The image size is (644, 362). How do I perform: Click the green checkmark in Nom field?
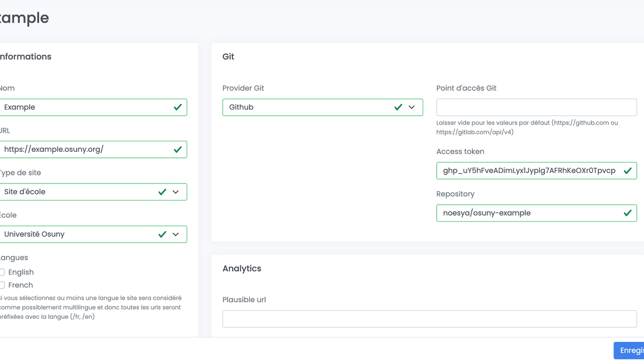click(178, 107)
